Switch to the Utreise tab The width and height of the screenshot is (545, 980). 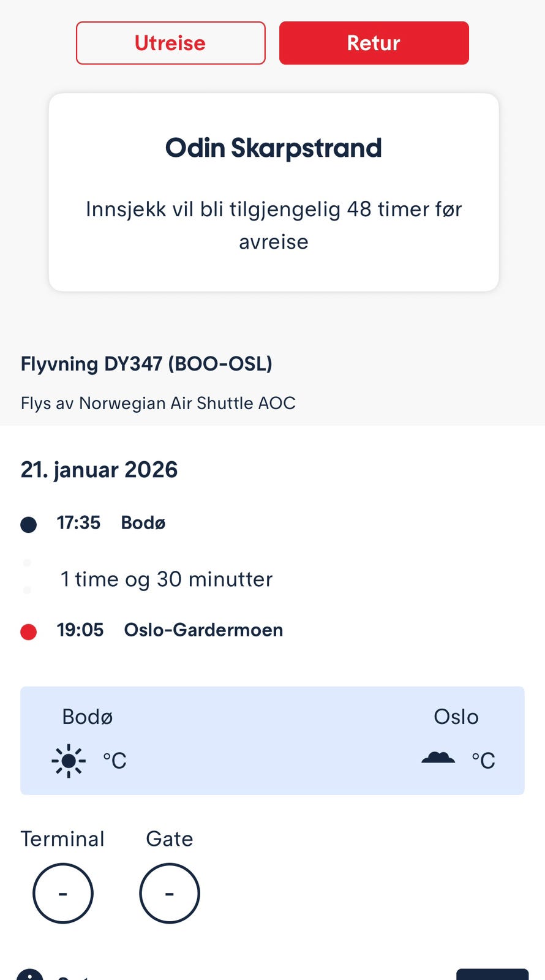pos(170,43)
